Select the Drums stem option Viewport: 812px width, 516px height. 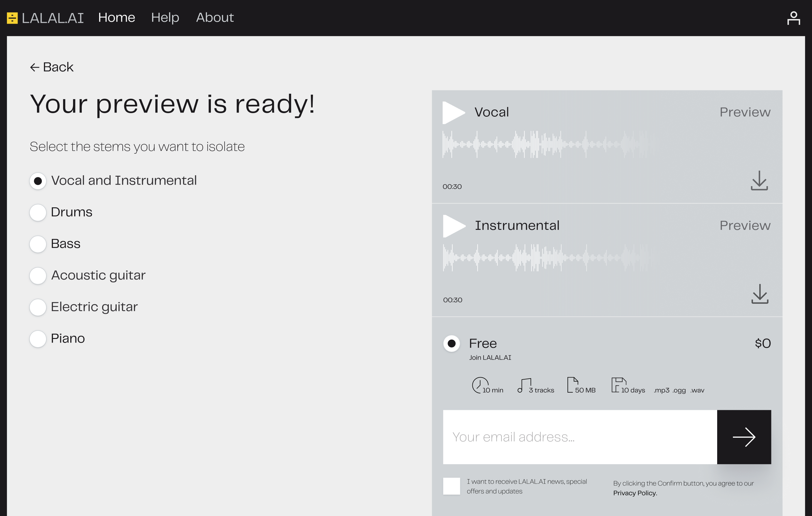pyautogui.click(x=38, y=213)
